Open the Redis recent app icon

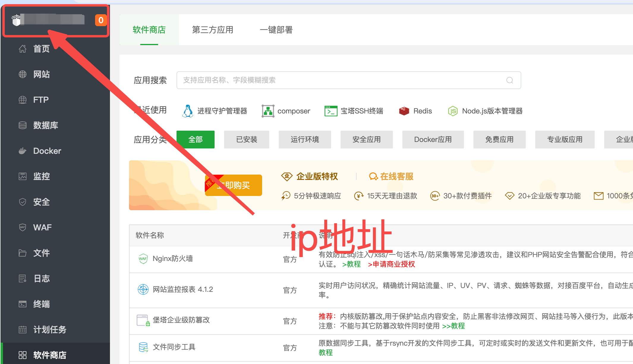pos(404,111)
